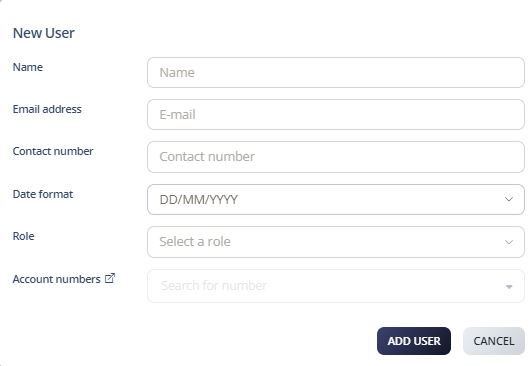Click the Role label text
Screen dimensions: 531x366
(23, 236)
